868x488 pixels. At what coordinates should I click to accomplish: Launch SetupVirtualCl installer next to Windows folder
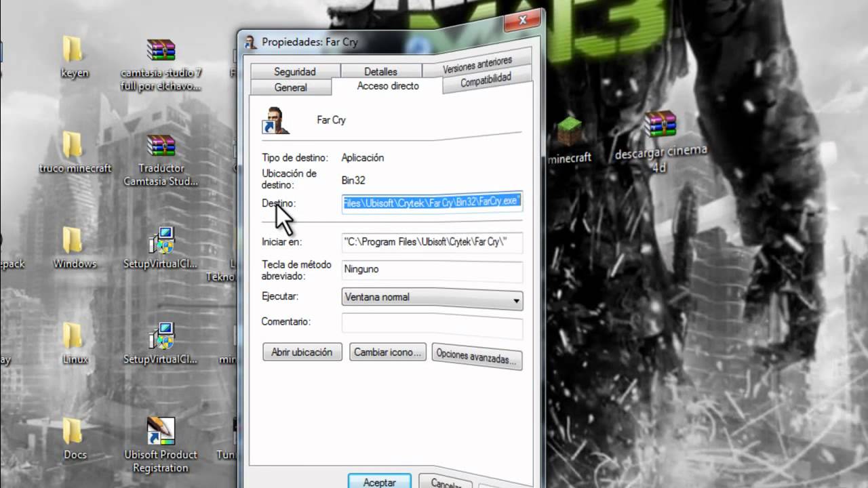point(161,240)
